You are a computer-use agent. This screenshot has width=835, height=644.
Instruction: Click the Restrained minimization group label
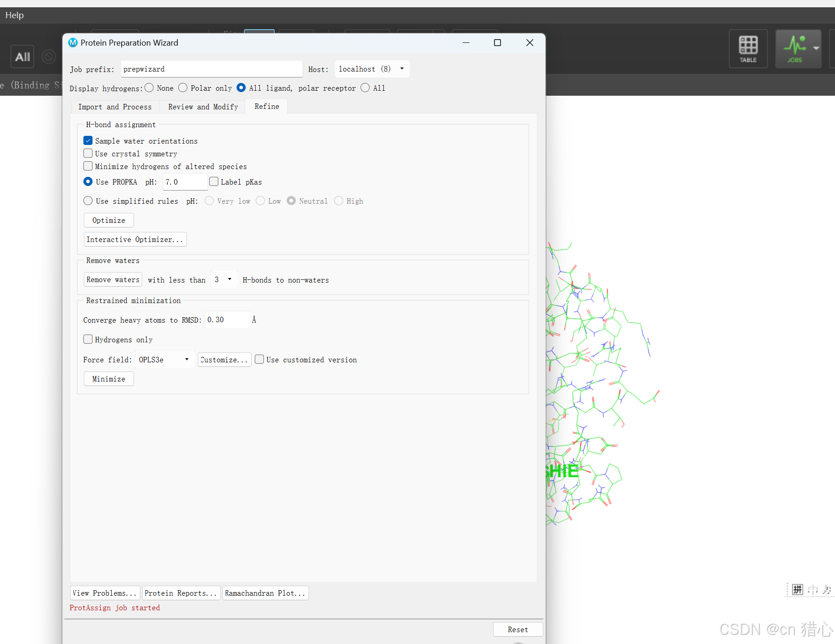click(x=133, y=300)
